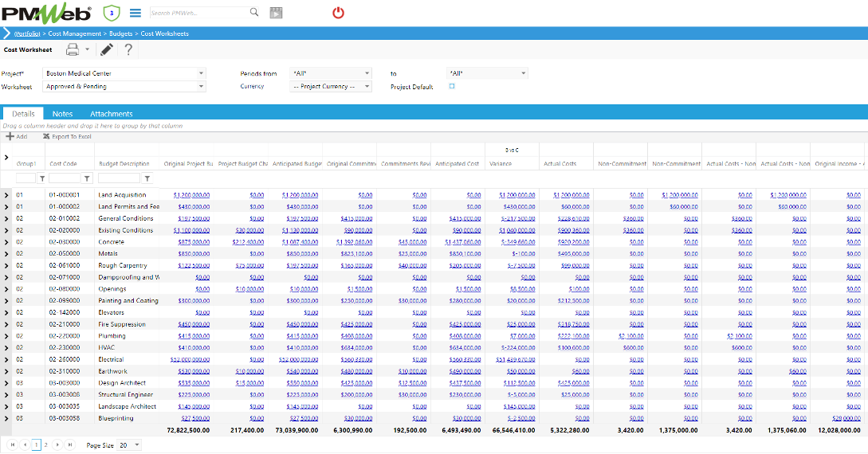This screenshot has height=454, width=868.
Task: Click the HVAC description cell
Action: click(106, 348)
